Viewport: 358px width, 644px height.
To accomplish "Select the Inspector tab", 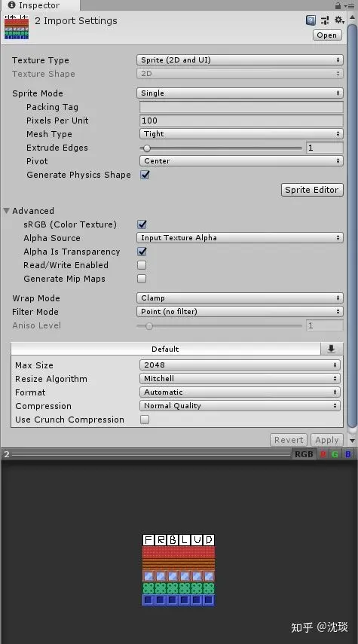I will (x=39, y=5).
